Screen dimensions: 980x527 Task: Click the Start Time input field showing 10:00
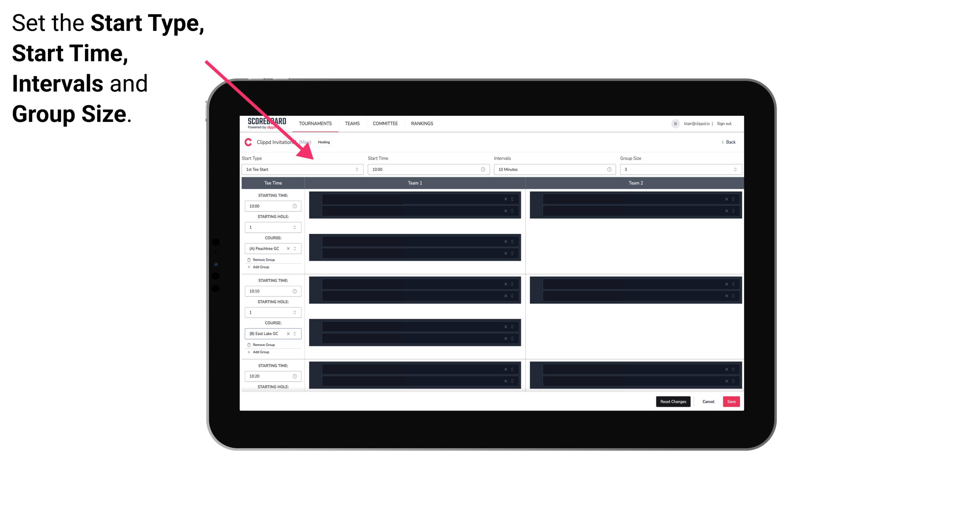[x=428, y=169]
